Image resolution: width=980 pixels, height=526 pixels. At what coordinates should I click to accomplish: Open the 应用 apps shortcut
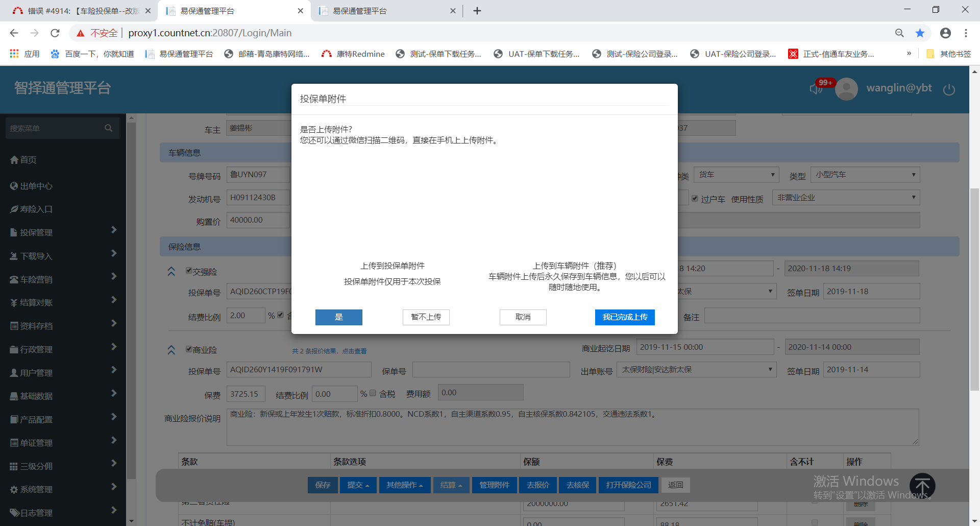coord(24,54)
